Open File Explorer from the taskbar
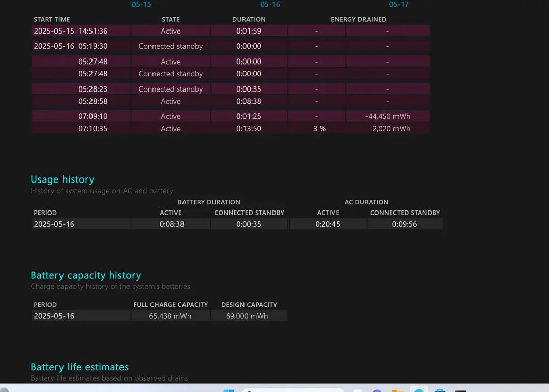The width and height of the screenshot is (549, 392). [x=398, y=390]
